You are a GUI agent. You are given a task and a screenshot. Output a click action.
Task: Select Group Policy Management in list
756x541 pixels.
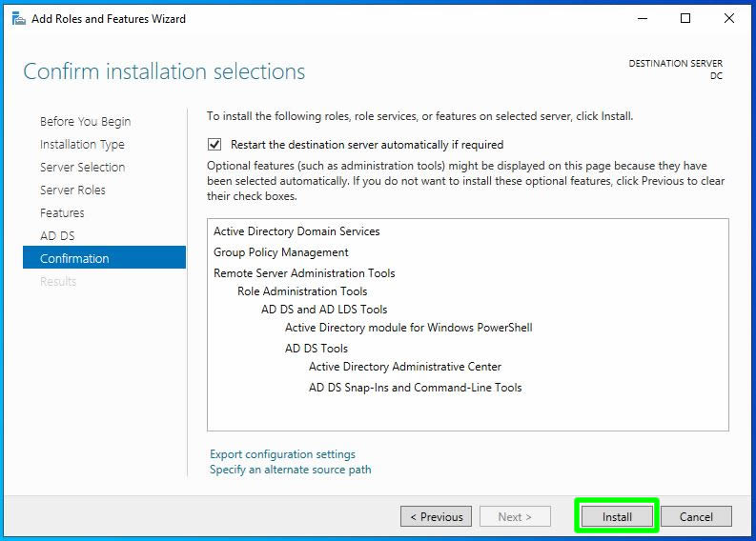280,252
